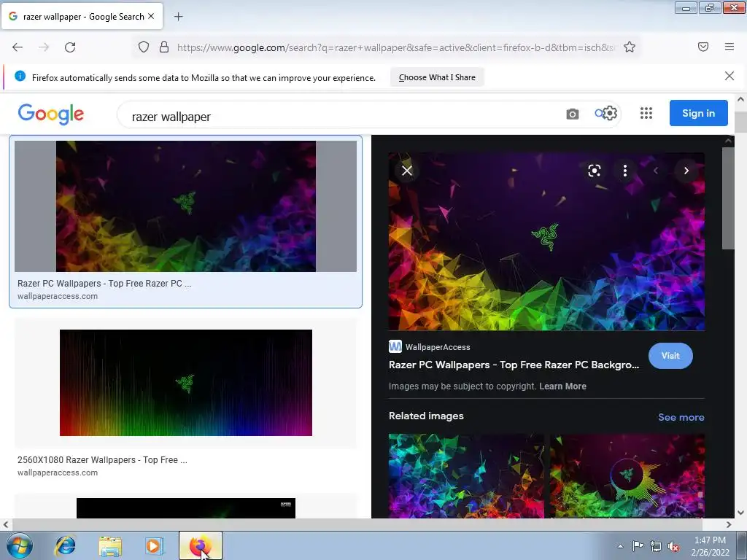747x560 pixels.
Task: Click the horizontal scrollbar left arrow
Action: [5, 524]
